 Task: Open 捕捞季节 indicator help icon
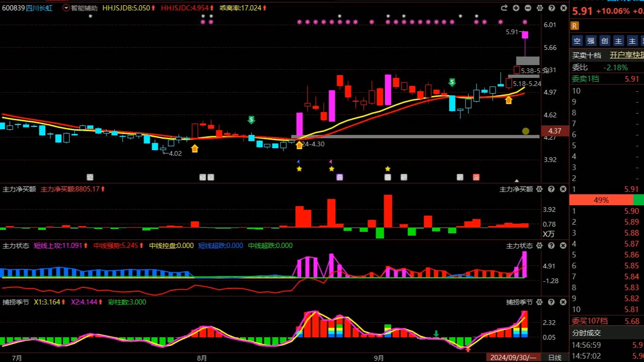[x=551, y=302]
